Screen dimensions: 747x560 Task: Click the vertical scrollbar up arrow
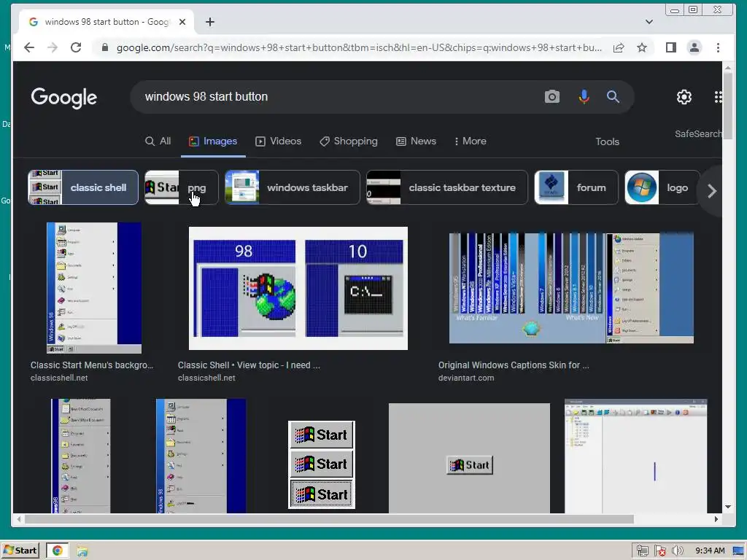(x=728, y=68)
